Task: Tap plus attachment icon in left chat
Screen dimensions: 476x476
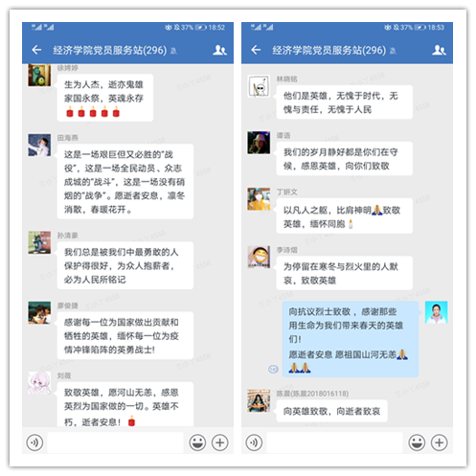Action: [220, 442]
